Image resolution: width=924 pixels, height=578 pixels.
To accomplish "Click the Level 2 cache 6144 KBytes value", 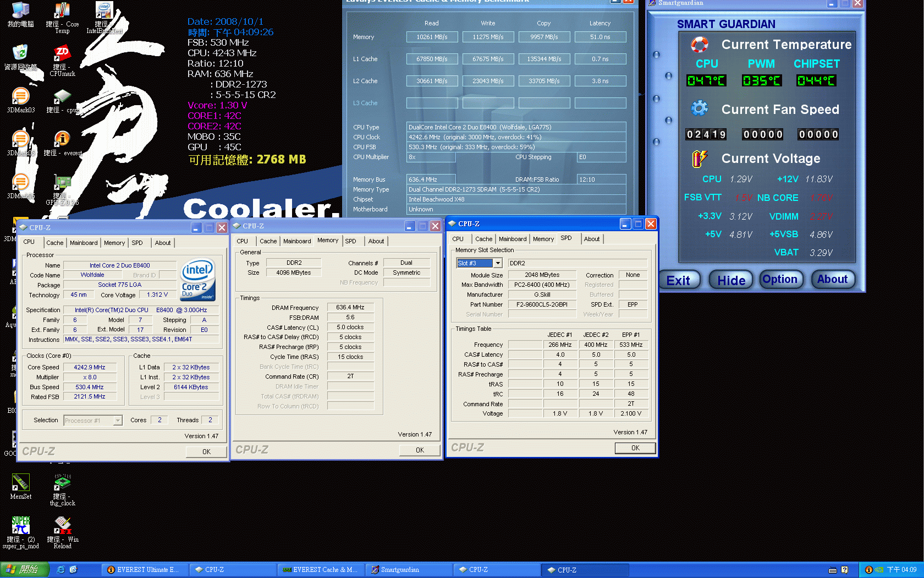I will [x=191, y=387].
